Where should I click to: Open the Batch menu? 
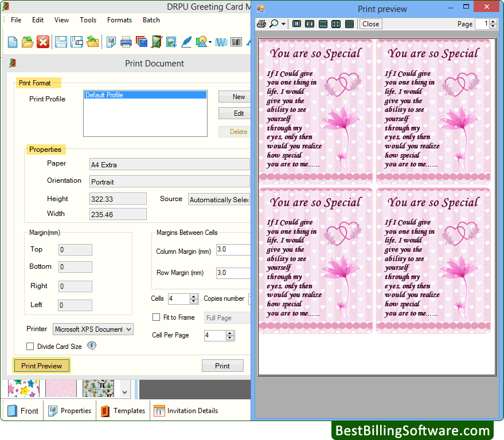(x=151, y=20)
